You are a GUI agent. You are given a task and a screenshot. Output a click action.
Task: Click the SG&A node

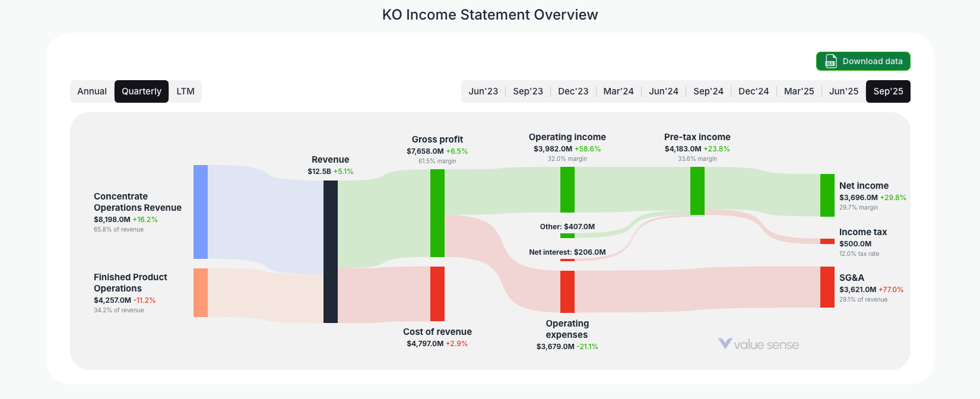826,287
